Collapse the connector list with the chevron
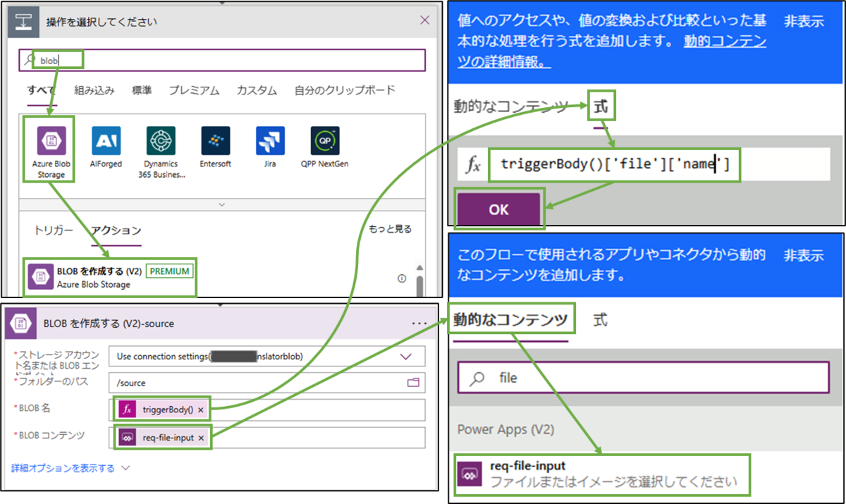The width and height of the screenshot is (846, 504). (x=222, y=204)
